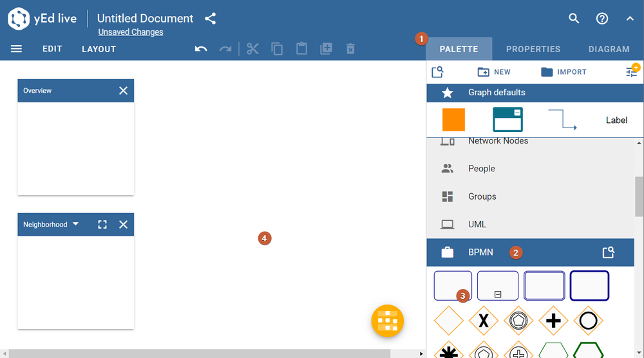Select the BPMN thick-border call activity rectangle
Image resolution: width=644 pixels, height=358 pixels.
point(589,286)
